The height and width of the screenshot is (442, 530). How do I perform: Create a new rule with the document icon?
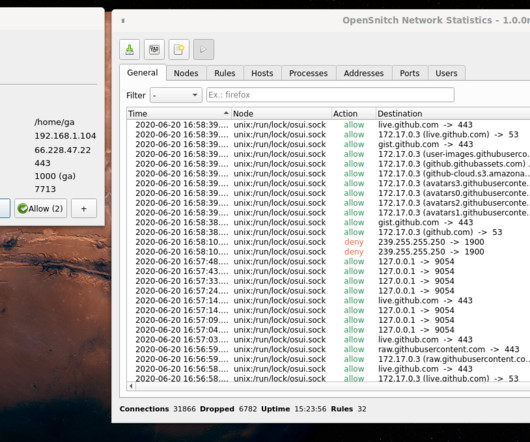[x=179, y=50]
